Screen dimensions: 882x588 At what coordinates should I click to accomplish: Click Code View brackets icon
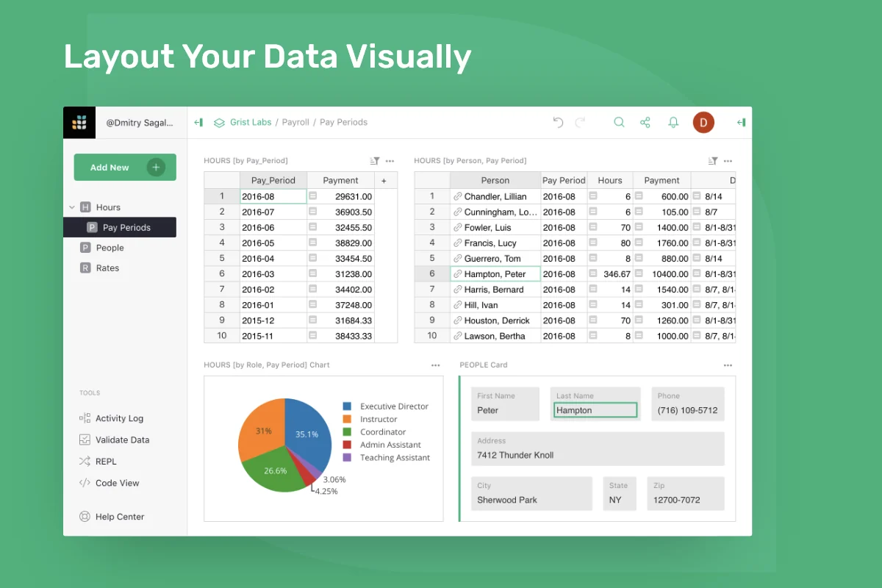(85, 483)
